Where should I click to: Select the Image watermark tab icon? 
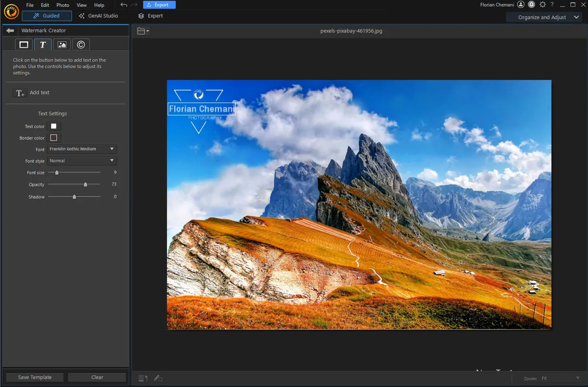click(62, 44)
